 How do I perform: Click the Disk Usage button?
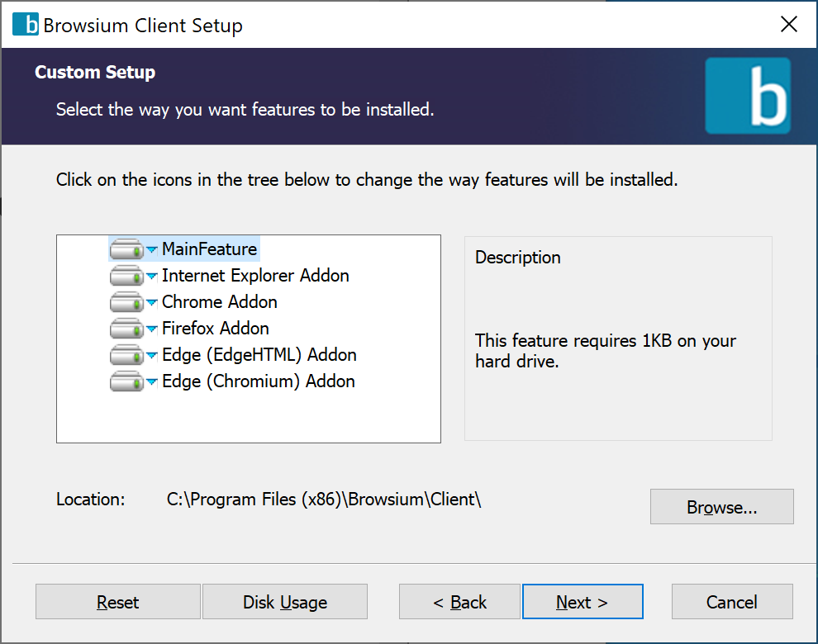click(284, 601)
